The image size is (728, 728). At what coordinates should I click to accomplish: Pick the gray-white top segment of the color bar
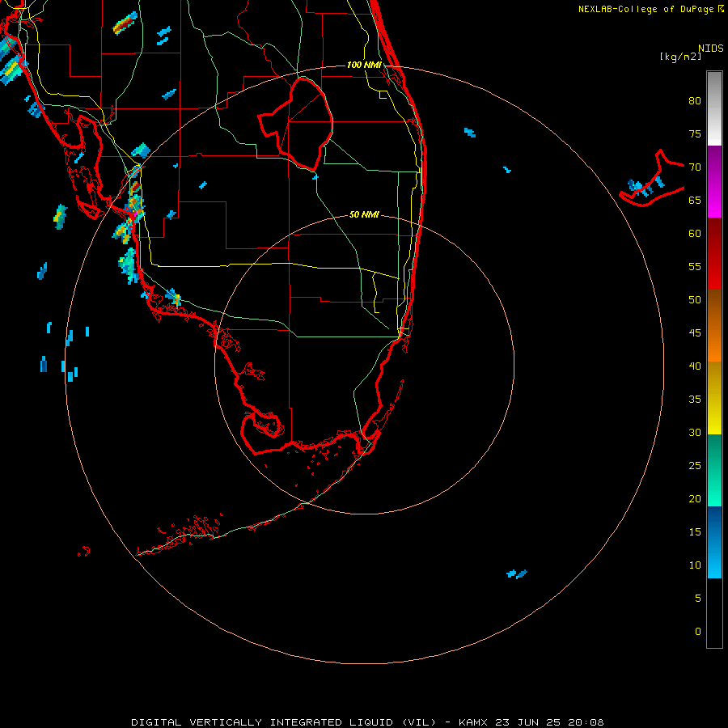[714, 108]
